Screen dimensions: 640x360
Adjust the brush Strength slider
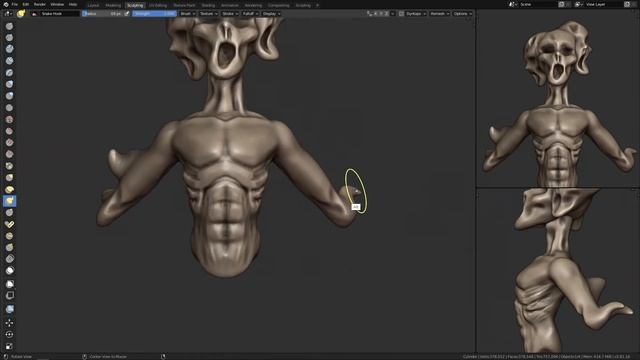click(154, 13)
